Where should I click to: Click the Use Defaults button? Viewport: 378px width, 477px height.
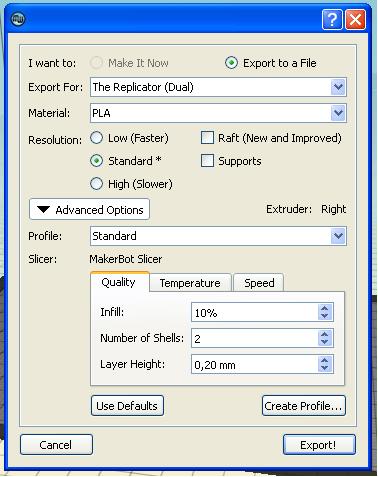127,406
